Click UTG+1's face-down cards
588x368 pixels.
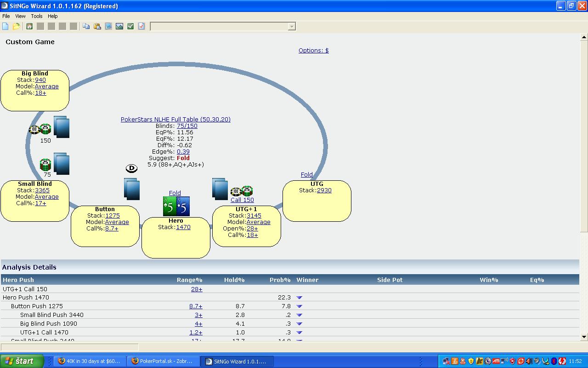(220, 189)
